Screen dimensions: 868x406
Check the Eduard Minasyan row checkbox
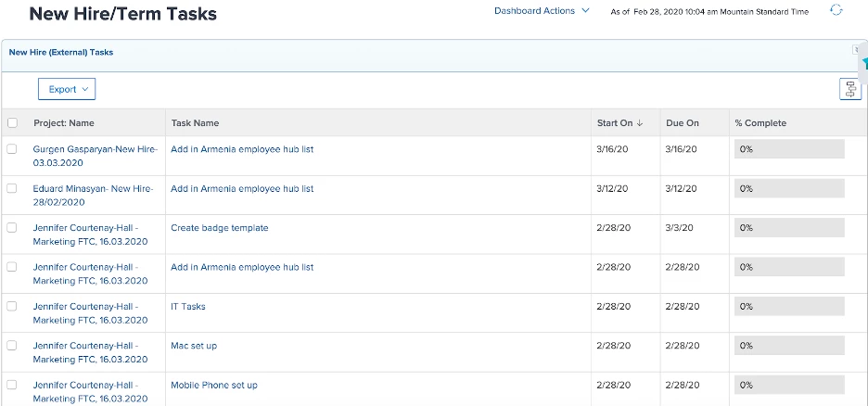pos(12,188)
